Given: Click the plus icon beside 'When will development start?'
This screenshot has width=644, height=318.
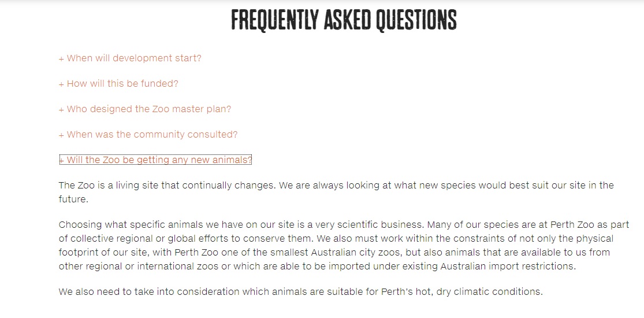Looking at the screenshot, I should 61,58.
